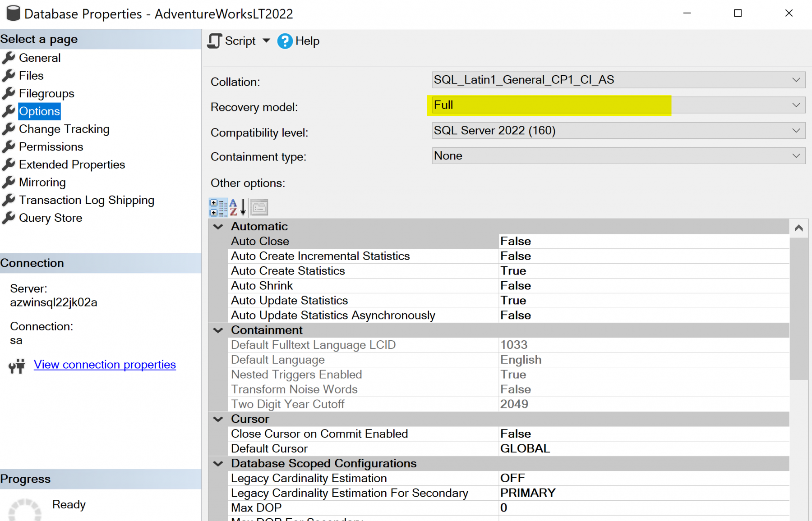Select the Options page
This screenshot has height=521, width=812.
(39, 111)
